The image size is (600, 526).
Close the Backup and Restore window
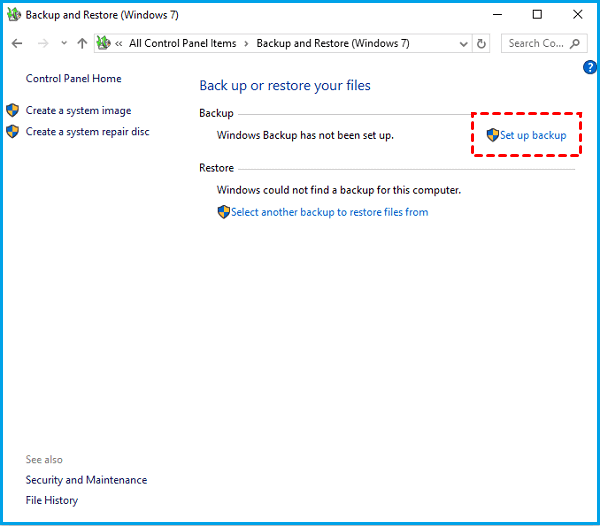(x=577, y=15)
